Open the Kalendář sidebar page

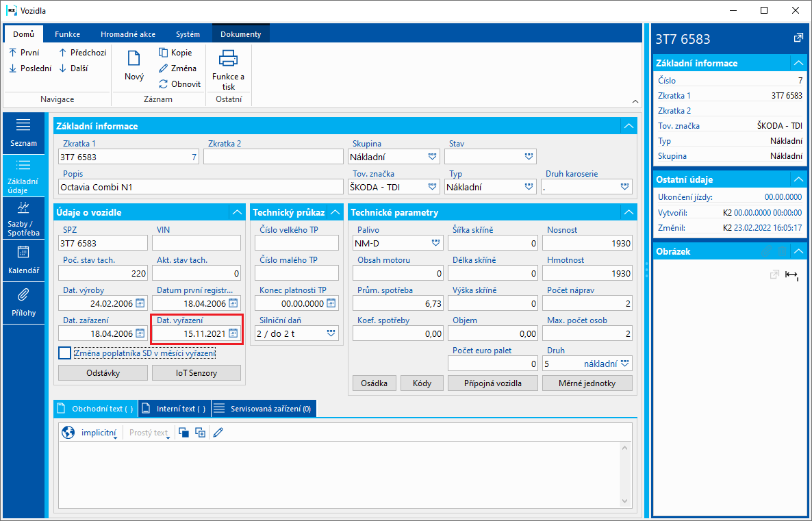(x=23, y=260)
